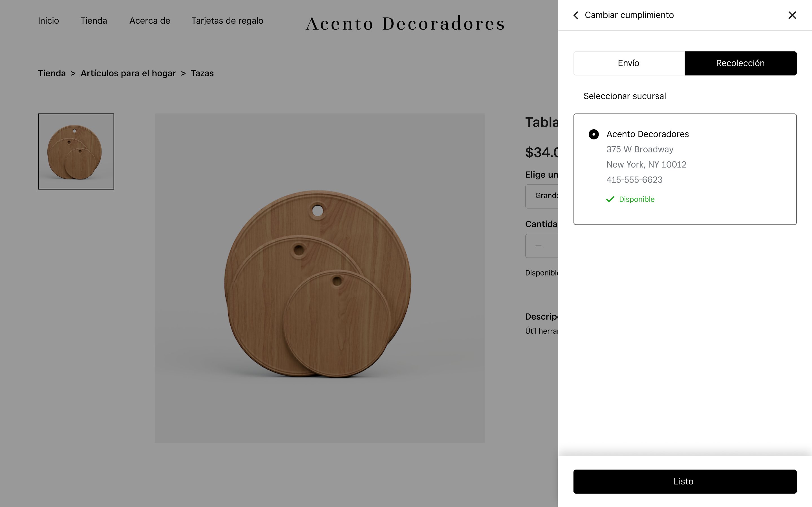Screen dimensions: 812x507
Task: Click the green Disponible checkmark icon
Action: point(610,199)
